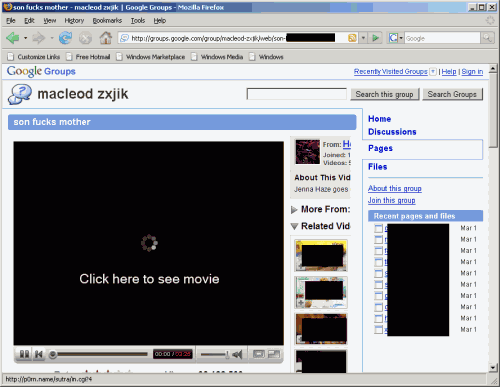Open the Windows Marketplace bookmark
500x387 pixels.
tap(151, 57)
